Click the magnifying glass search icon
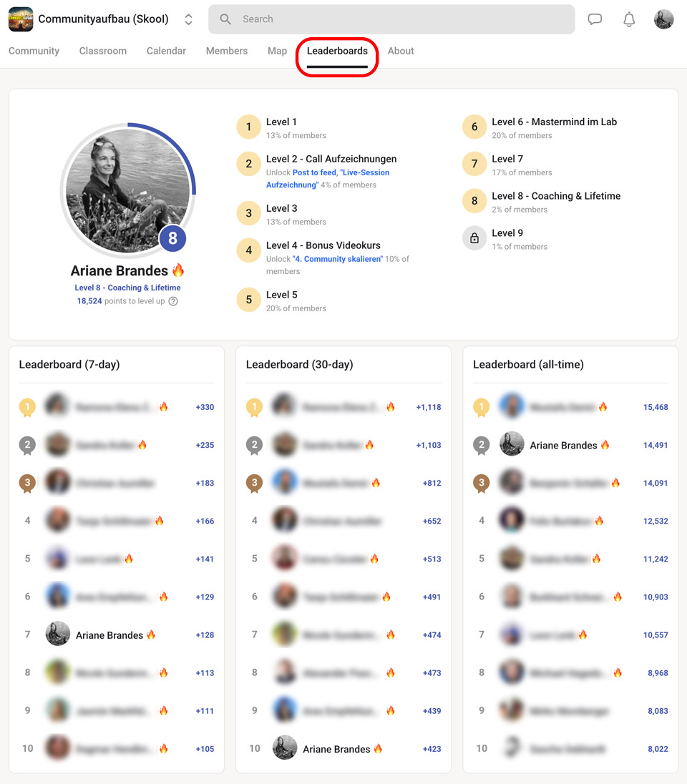 pos(225,19)
